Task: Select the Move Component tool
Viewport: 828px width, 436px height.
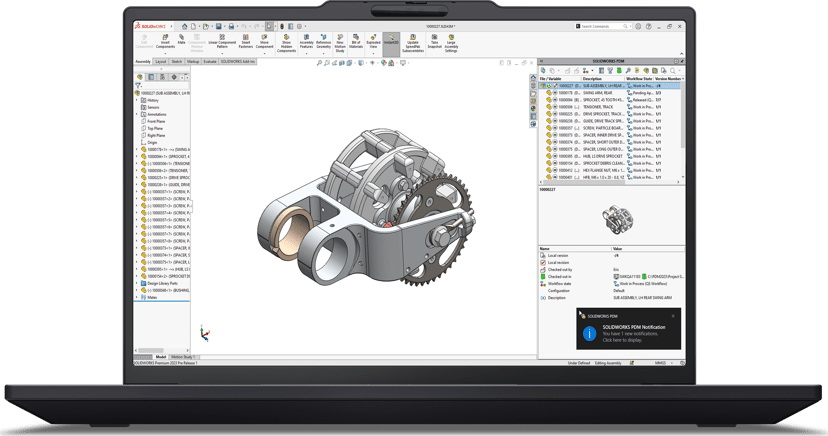Action: pyautogui.click(x=265, y=41)
